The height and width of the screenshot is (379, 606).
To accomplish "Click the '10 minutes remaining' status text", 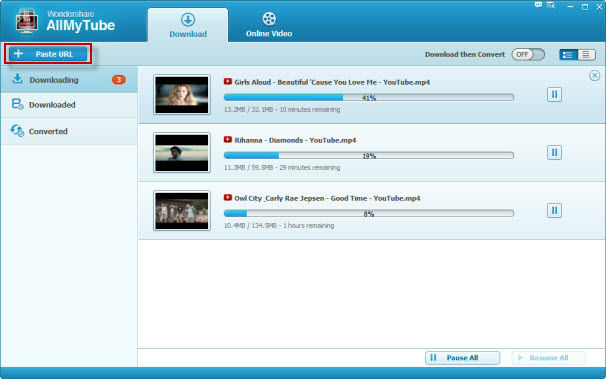I will (x=310, y=109).
